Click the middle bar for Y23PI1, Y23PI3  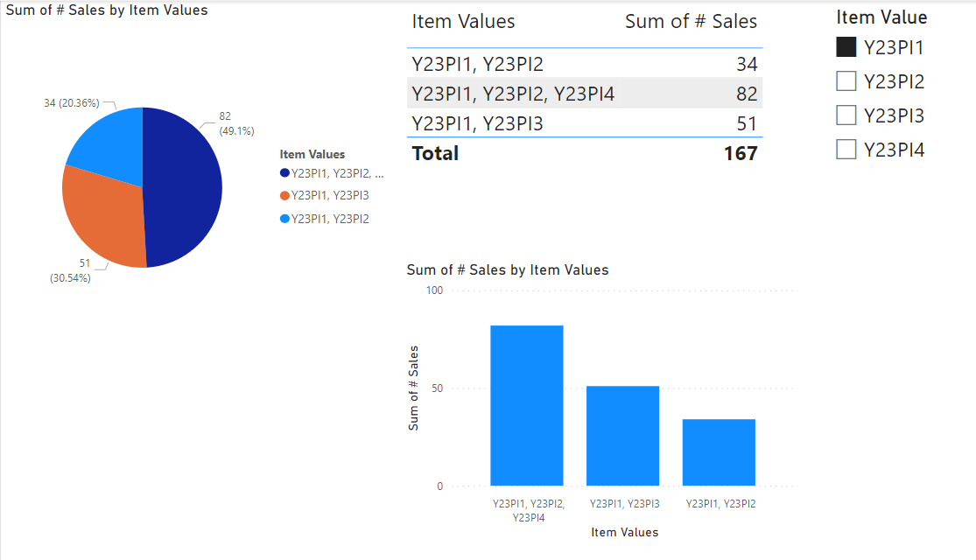tap(622, 436)
